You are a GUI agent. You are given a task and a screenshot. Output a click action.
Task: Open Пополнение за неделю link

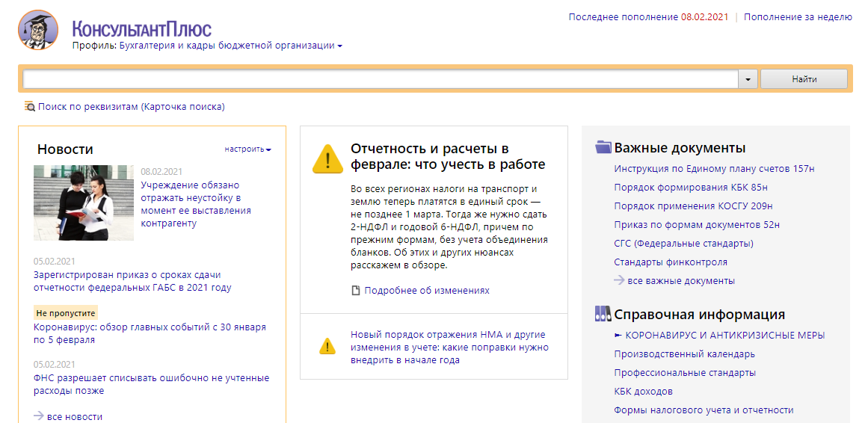tap(798, 17)
